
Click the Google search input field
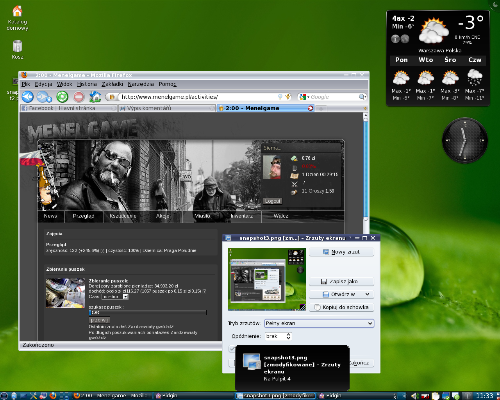tap(333, 97)
